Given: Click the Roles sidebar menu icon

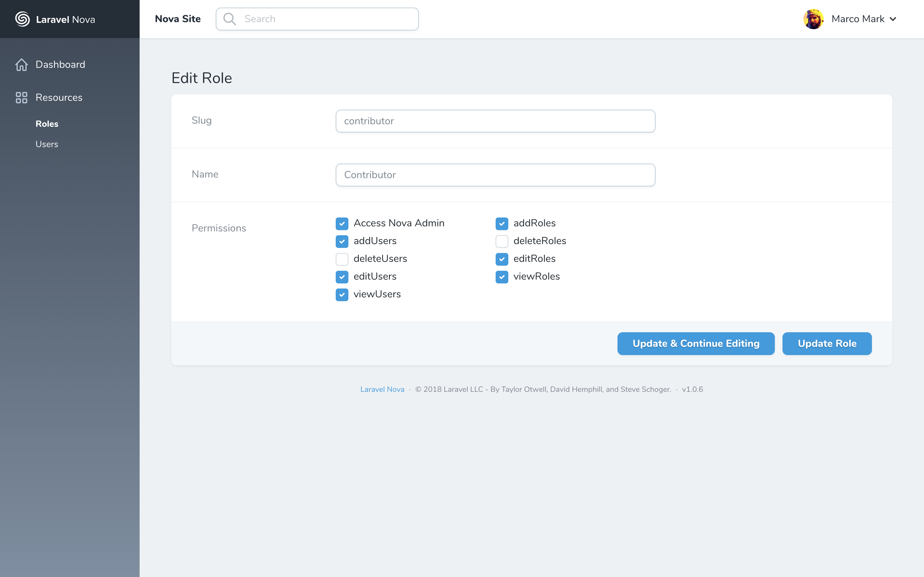Looking at the screenshot, I should click(47, 124).
